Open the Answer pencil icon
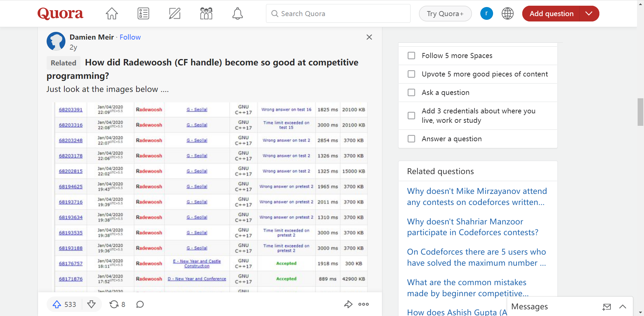Screen dimensions: 644x316 pos(175,13)
